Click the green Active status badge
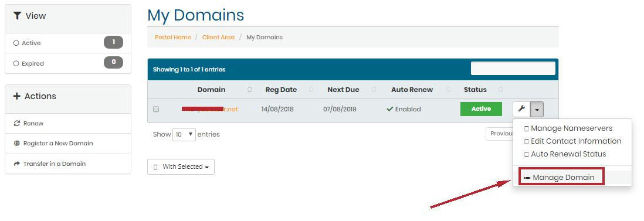 (x=481, y=109)
